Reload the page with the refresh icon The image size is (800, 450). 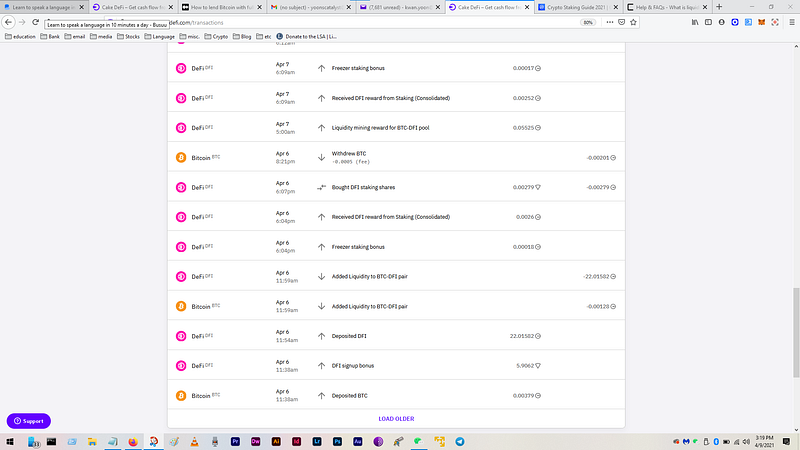[35, 22]
